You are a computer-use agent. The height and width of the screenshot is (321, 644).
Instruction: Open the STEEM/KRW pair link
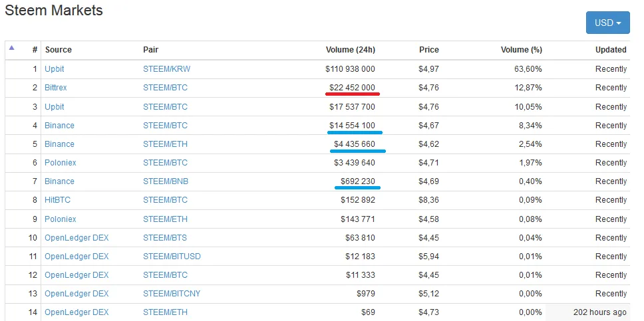tap(167, 69)
